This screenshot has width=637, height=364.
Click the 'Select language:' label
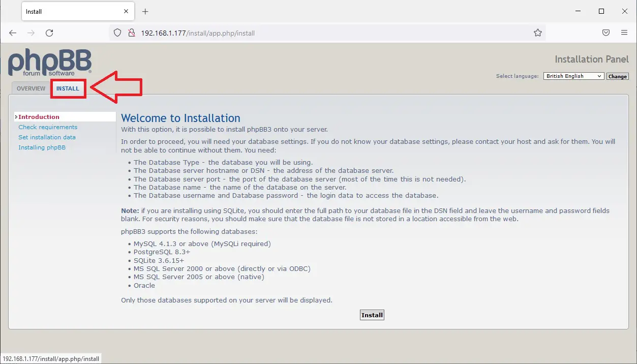[517, 76]
